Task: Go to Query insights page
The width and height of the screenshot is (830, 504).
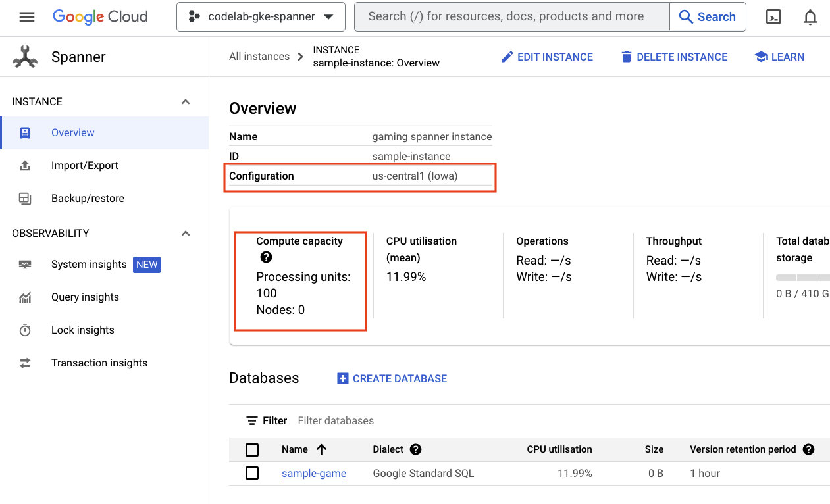Action: 85,297
